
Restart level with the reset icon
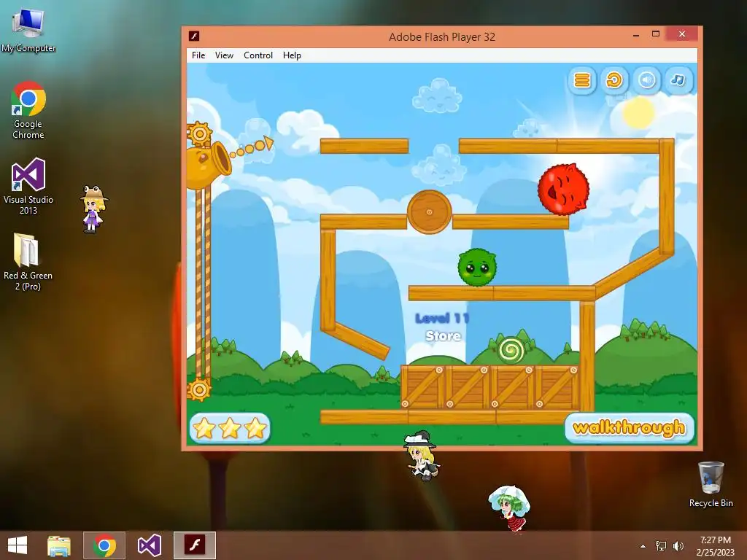pyautogui.click(x=614, y=80)
